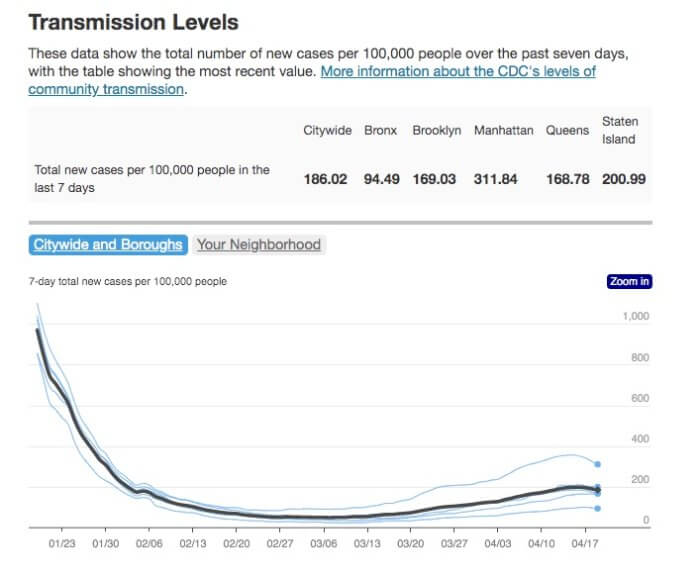Click the 03/06 date label on the axis
The height and width of the screenshot is (579, 700).
tap(323, 543)
